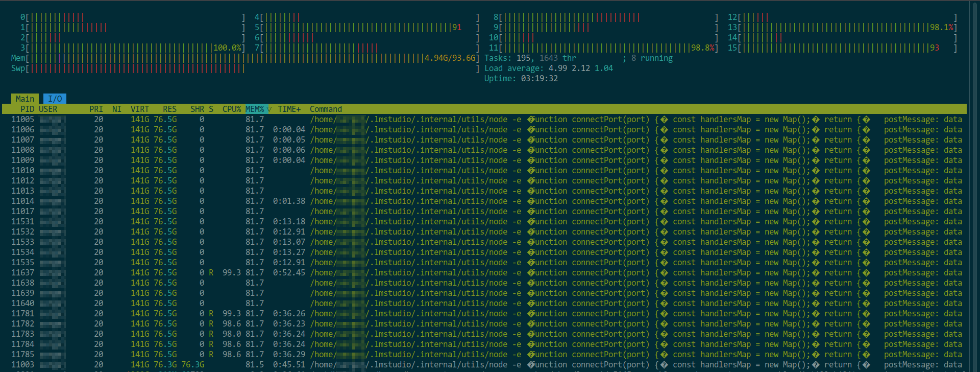The image size is (980, 372).
Task: Sort processes by VIRT column header
Action: (140, 109)
